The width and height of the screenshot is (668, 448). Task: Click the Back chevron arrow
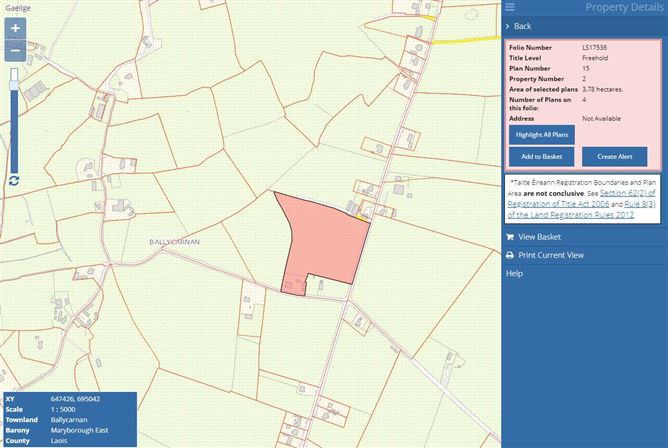pos(507,26)
